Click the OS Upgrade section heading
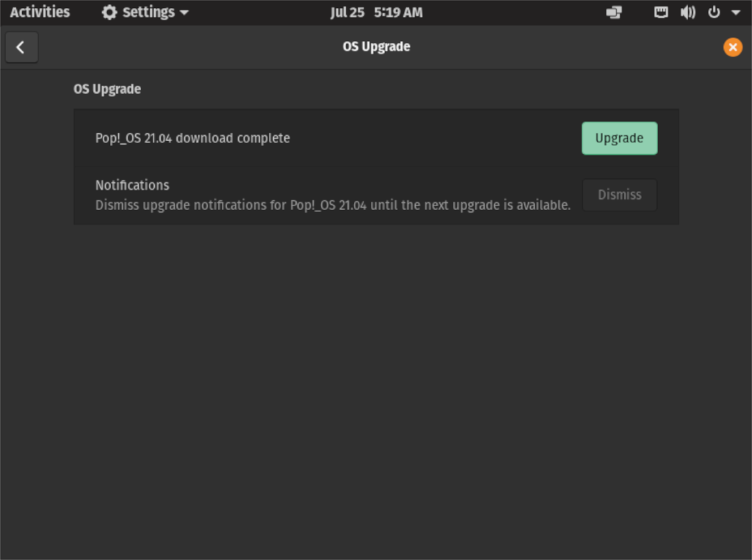752x560 pixels. point(107,89)
